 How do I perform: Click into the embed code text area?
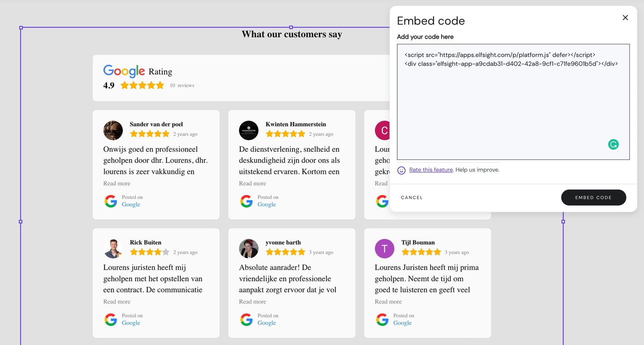point(513,105)
